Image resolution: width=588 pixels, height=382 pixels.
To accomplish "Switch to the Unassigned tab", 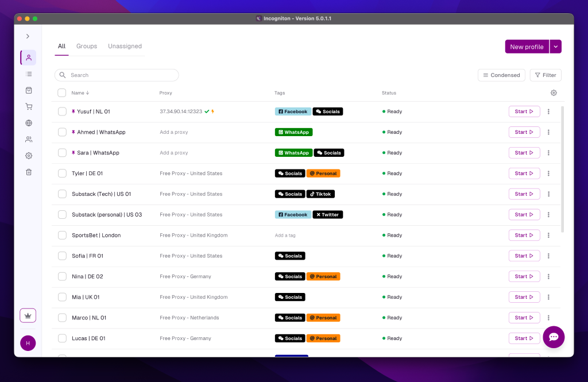I will tap(125, 46).
